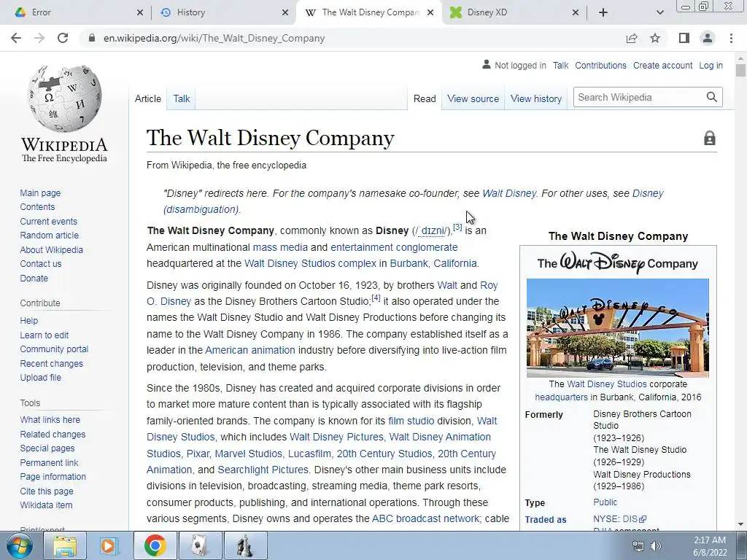Viewport: 747px width, 560px height.
Task: Close the Disney XD tab
Action: tap(576, 12)
